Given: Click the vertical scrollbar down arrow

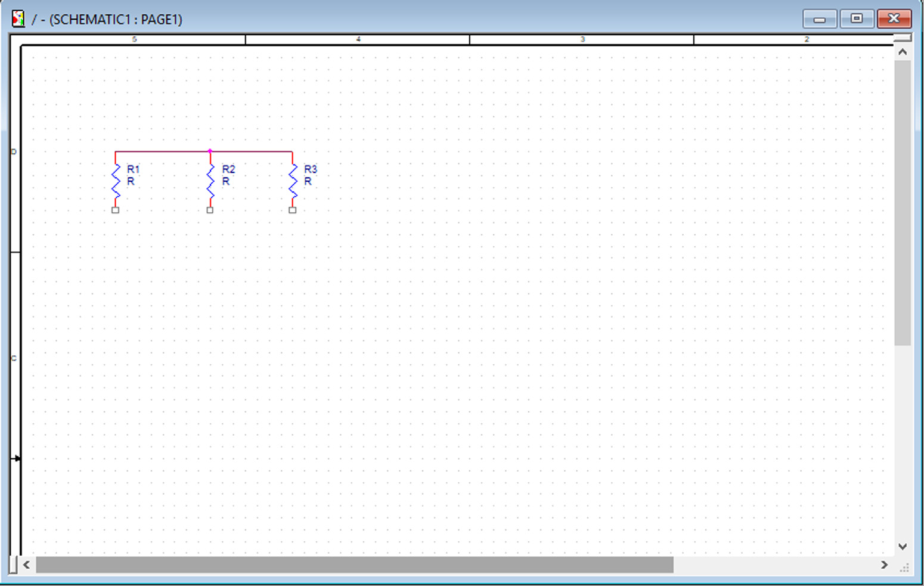Looking at the screenshot, I should (x=903, y=546).
